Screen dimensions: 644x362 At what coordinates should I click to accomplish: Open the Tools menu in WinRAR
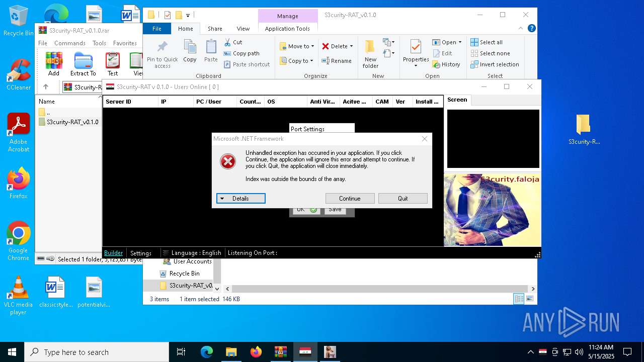99,43
